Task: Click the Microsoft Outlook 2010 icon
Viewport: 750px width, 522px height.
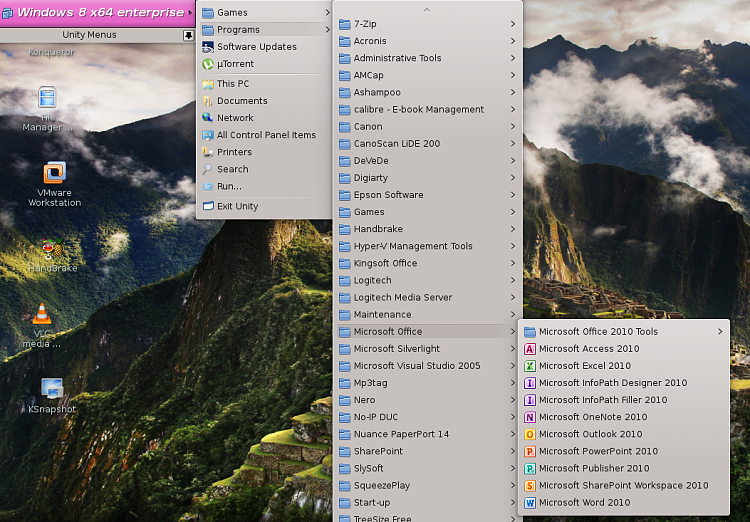Action: coord(529,434)
